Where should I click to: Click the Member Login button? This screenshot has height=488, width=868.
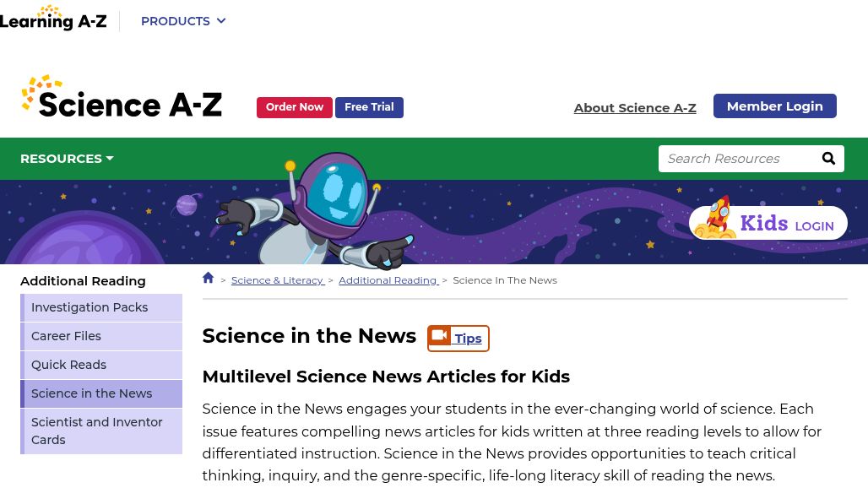(774, 106)
